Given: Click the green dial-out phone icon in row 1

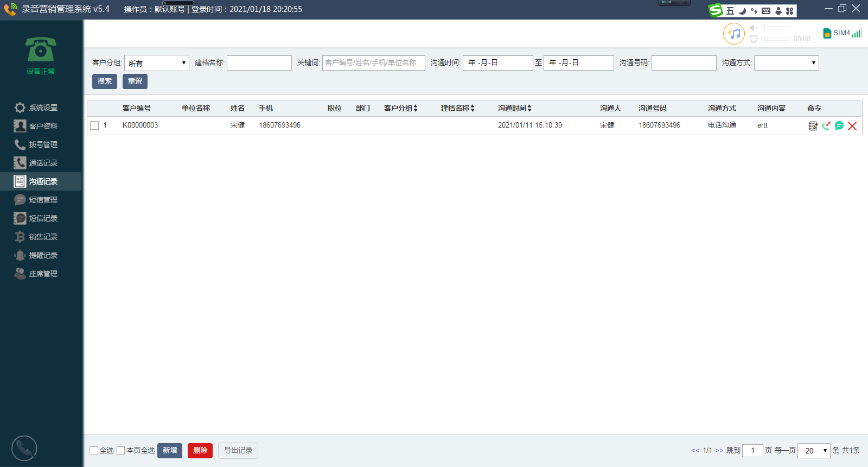Looking at the screenshot, I should click(826, 126).
